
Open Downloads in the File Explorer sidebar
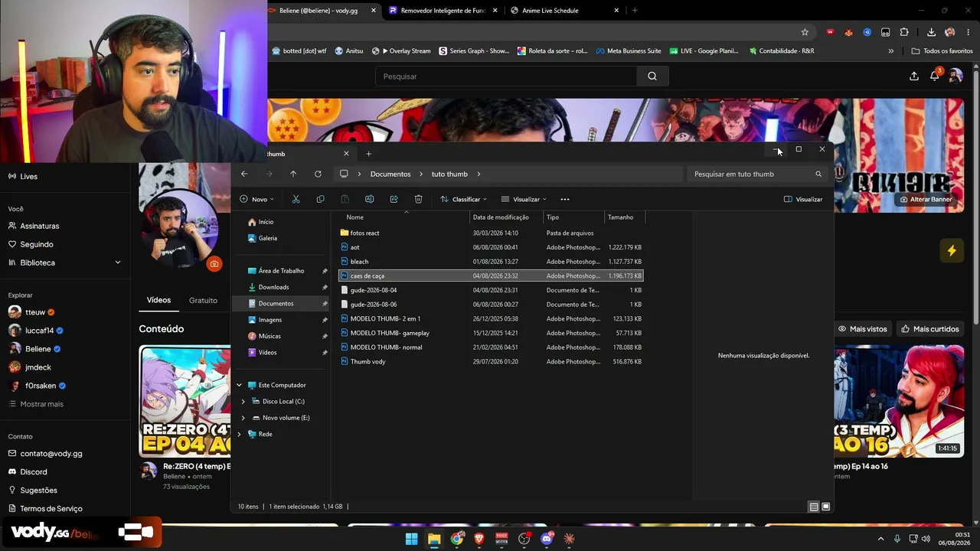273,287
